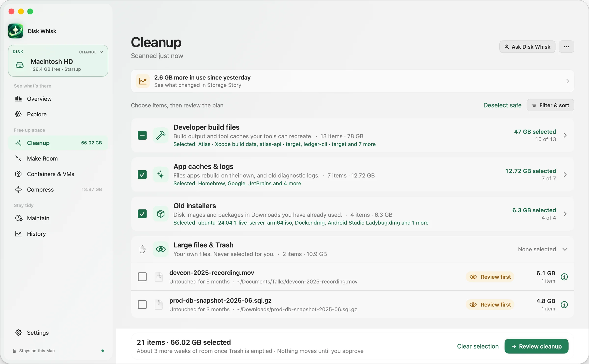Click Clear selection

pos(478,346)
